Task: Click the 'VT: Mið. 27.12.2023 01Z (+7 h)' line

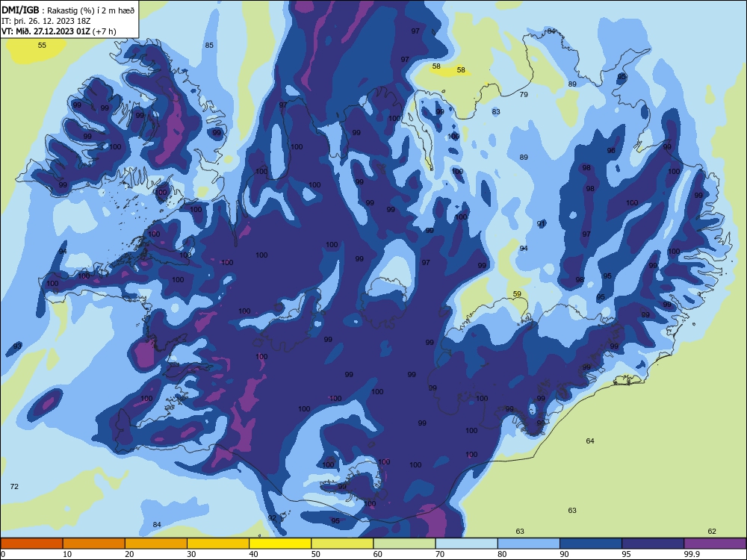Action: [x=59, y=31]
